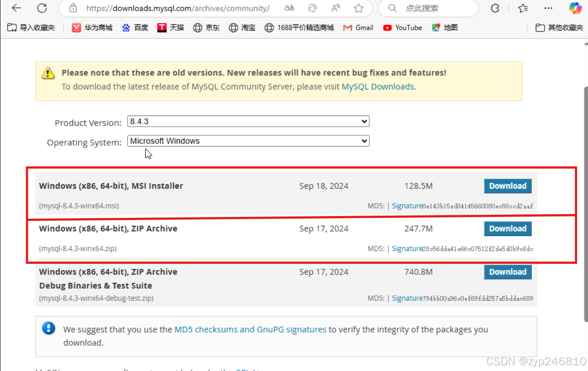
Task: View site info via the lock icon
Action: coord(73,8)
